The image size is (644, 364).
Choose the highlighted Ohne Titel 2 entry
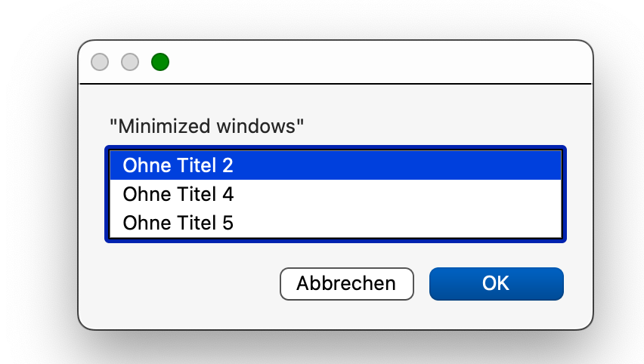(x=178, y=165)
